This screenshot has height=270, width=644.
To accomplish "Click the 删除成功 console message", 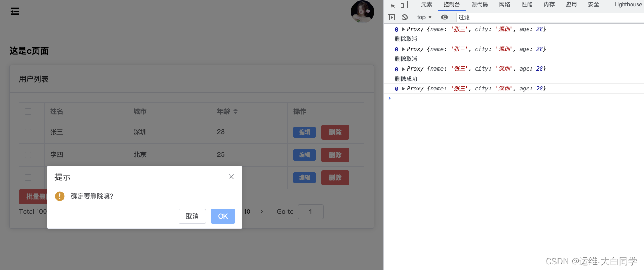I will [406, 79].
